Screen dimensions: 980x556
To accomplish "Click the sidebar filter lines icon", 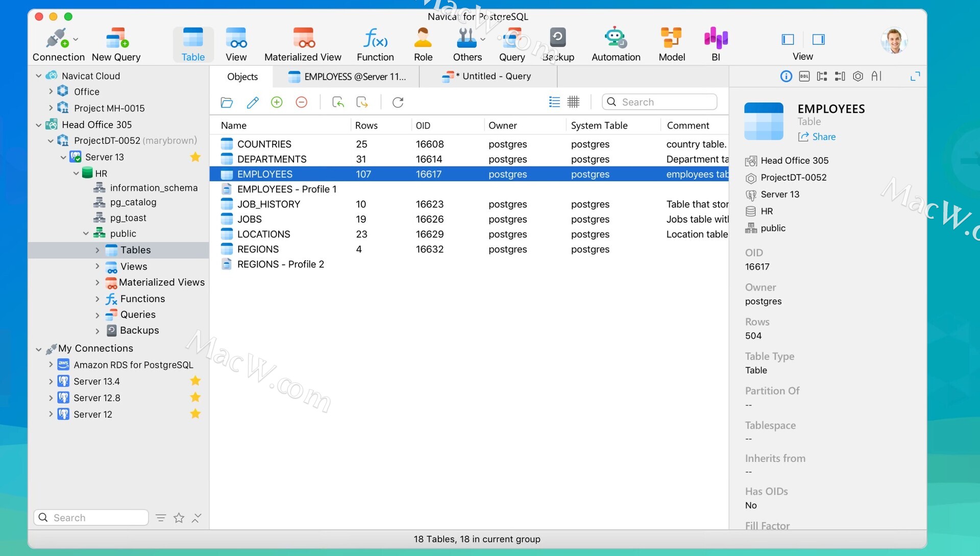I will 161,518.
